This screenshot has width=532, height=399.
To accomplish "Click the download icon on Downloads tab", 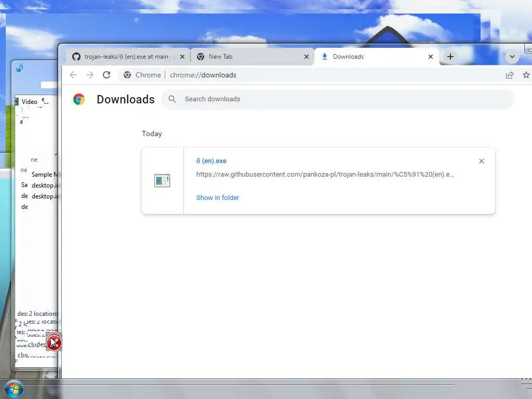I will pos(324,57).
